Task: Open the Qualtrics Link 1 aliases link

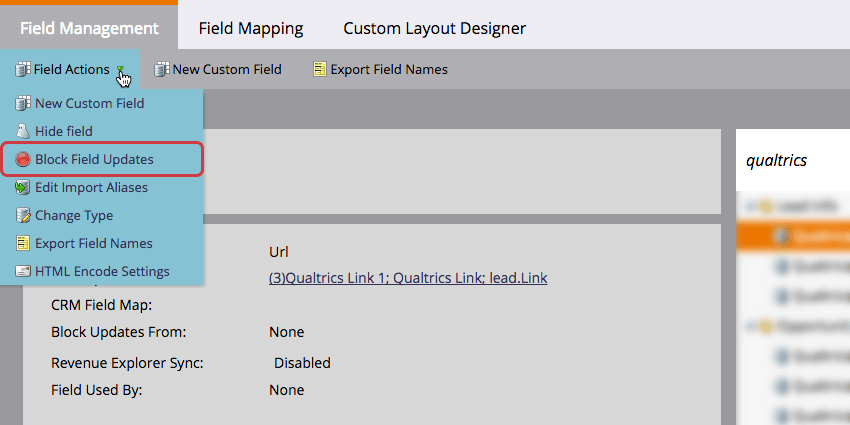Action: (408, 278)
